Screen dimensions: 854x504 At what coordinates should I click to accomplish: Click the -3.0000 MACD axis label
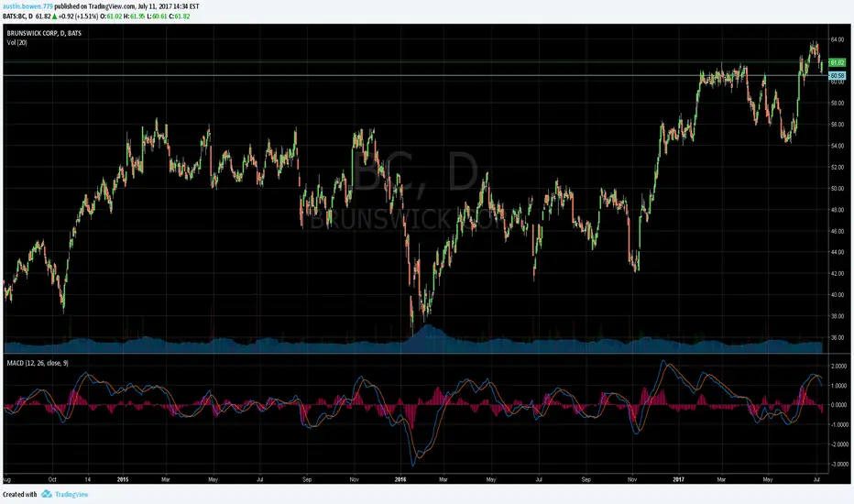click(838, 465)
